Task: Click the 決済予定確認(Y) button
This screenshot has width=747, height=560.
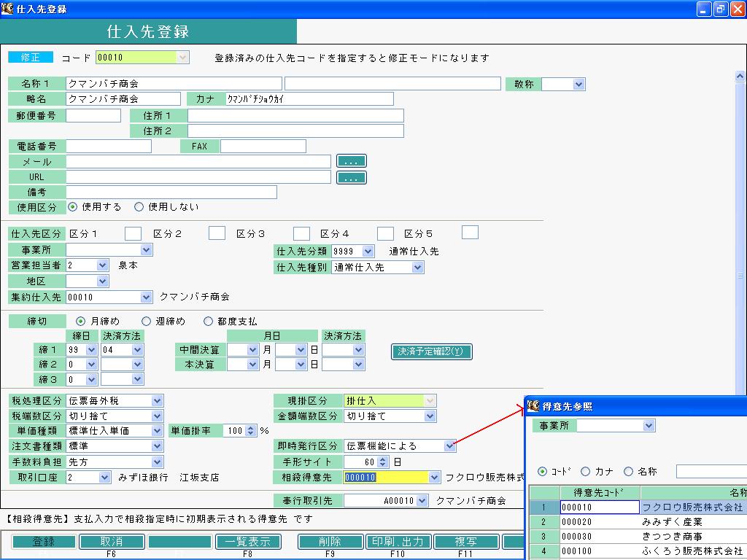Action: (x=431, y=351)
